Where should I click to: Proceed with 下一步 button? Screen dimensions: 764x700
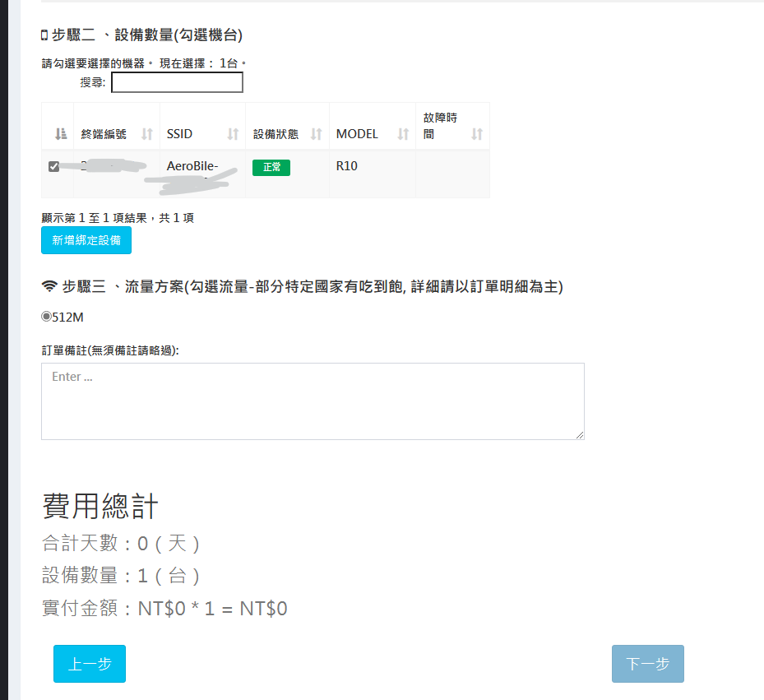tap(648, 664)
